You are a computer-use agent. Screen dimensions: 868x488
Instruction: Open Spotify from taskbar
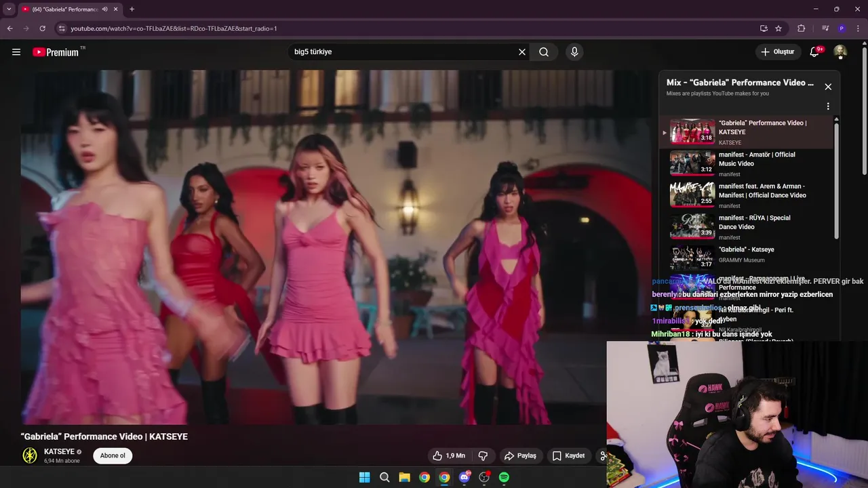[504, 477]
